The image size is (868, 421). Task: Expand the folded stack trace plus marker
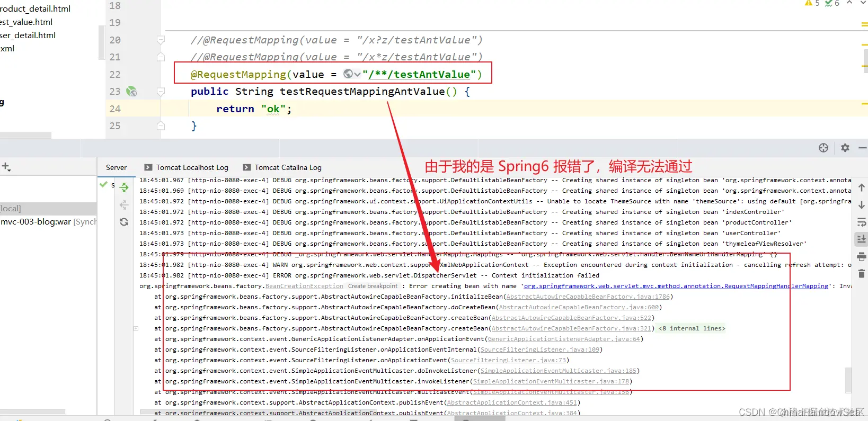(x=136, y=328)
